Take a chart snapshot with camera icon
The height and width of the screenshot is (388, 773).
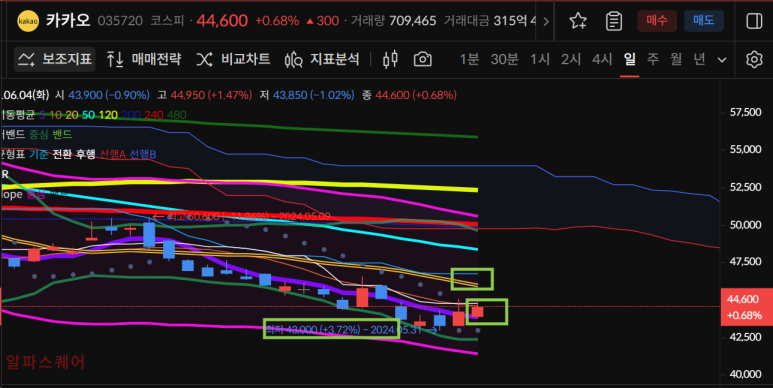(x=422, y=60)
